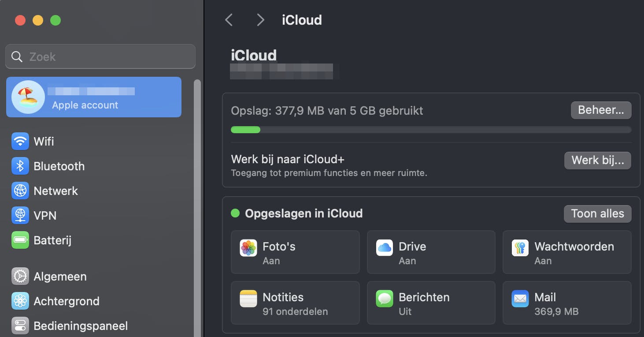Open the Foto's tile icon
644x337 pixels.
(248, 248)
